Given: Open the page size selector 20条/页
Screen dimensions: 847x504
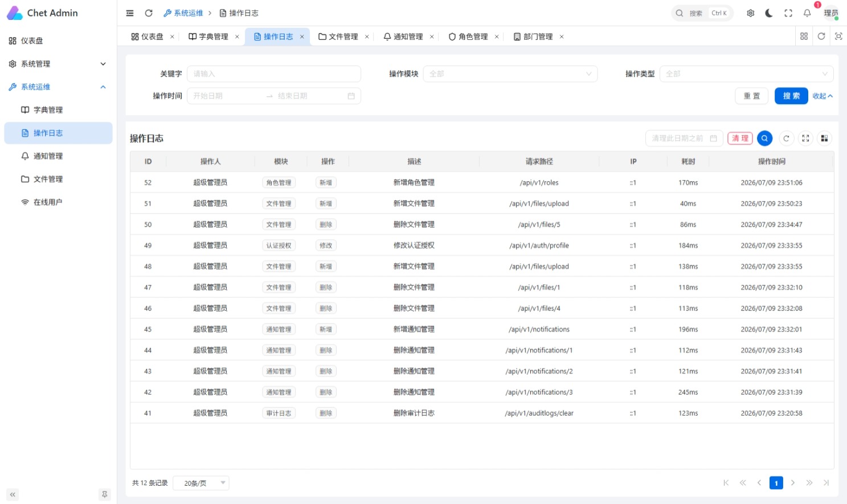Looking at the screenshot, I should 201,483.
